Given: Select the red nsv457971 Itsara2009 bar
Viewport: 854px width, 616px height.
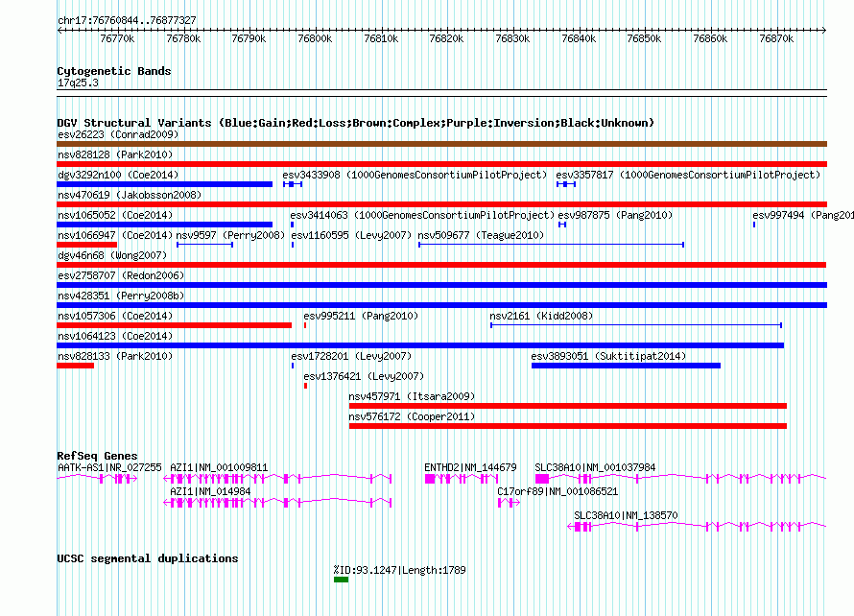Looking at the screenshot, I should [x=568, y=406].
